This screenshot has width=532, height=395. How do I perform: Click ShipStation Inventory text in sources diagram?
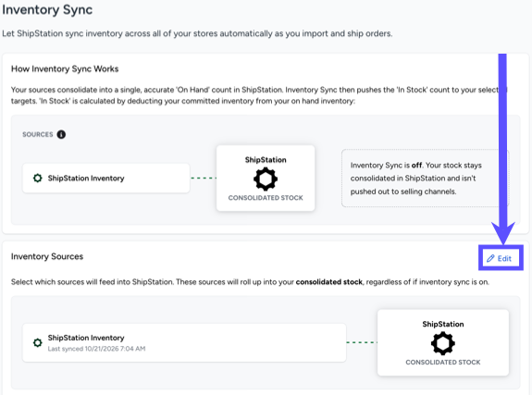click(86, 179)
